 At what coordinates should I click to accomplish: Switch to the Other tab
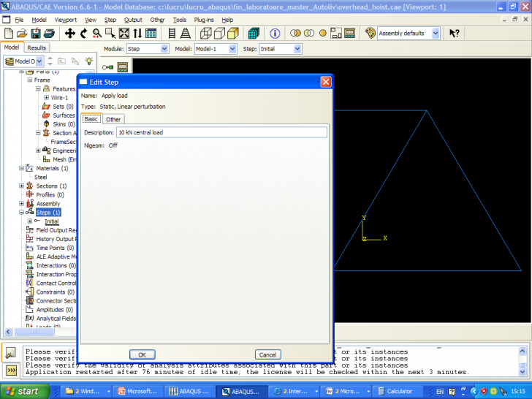pos(113,119)
